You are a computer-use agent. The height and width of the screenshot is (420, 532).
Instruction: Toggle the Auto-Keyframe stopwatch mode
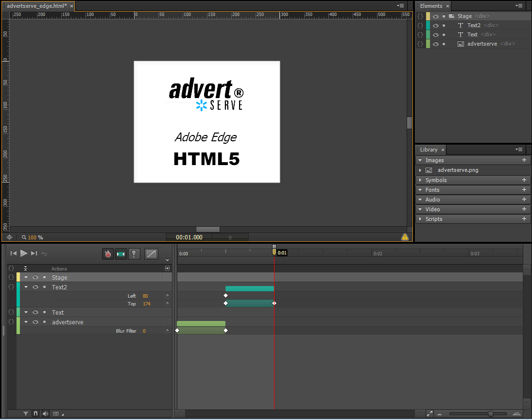coord(108,254)
